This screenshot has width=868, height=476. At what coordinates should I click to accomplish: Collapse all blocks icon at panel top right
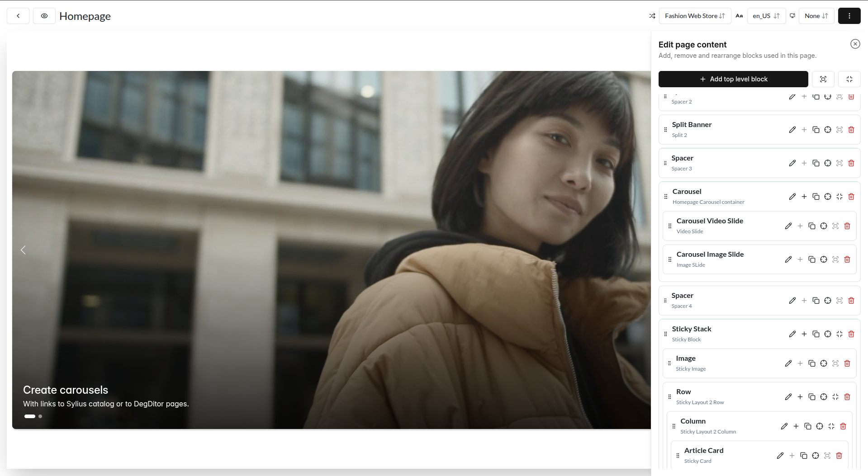point(849,79)
